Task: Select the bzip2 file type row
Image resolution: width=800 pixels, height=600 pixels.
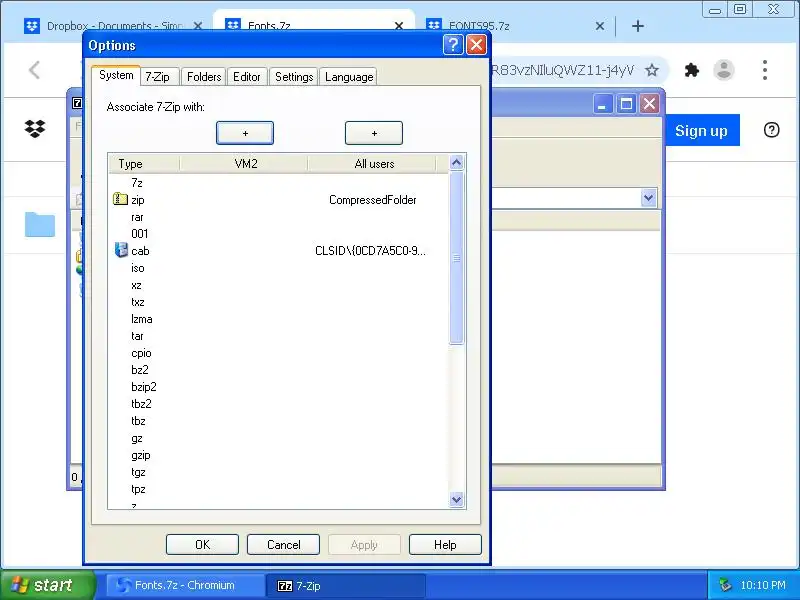Action: pos(279,387)
